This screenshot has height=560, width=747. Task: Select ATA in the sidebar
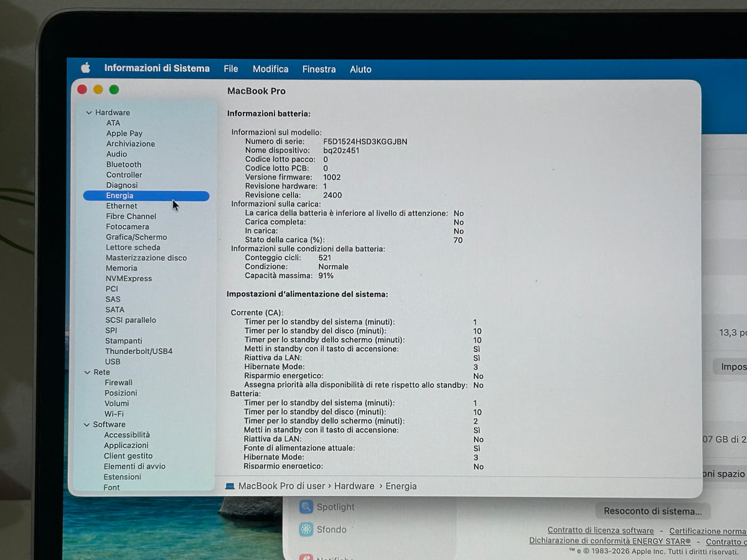tap(113, 123)
